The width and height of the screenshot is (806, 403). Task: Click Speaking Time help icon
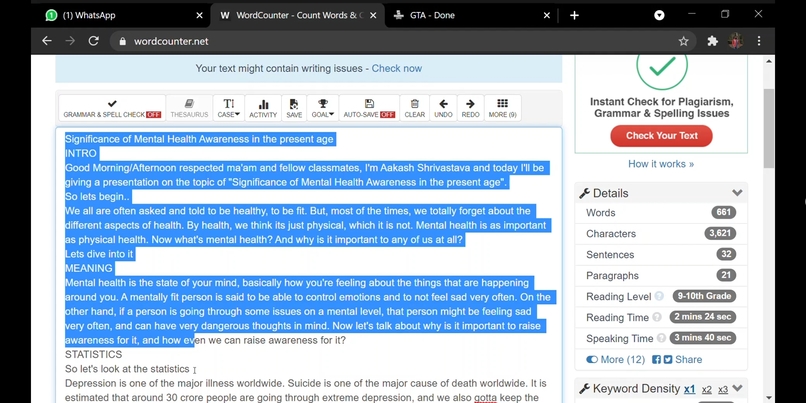click(x=662, y=338)
